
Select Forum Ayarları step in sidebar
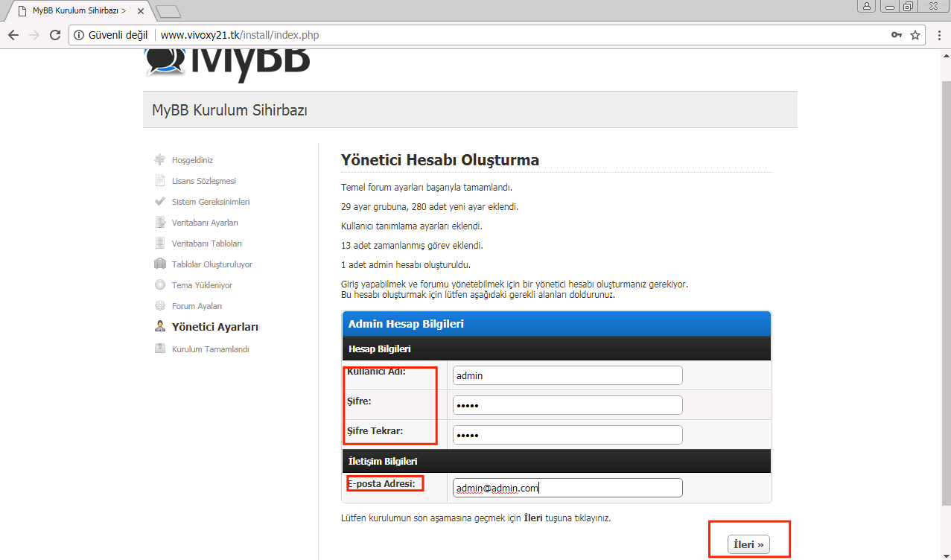(197, 306)
